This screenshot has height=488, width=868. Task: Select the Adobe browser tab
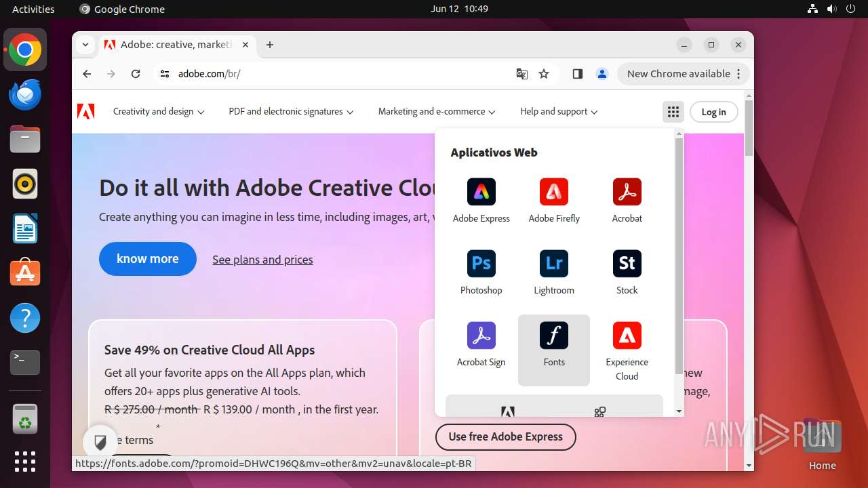[x=176, y=45]
